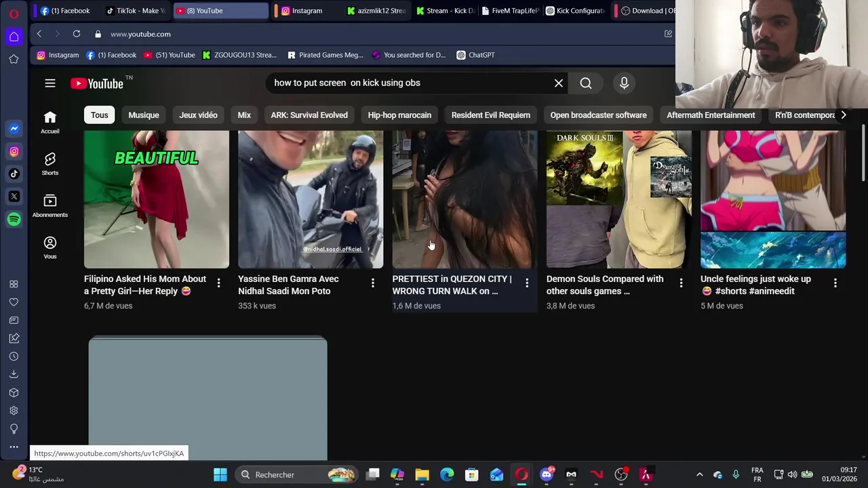Open X (Twitter) in the Opera sidebar

point(14,197)
